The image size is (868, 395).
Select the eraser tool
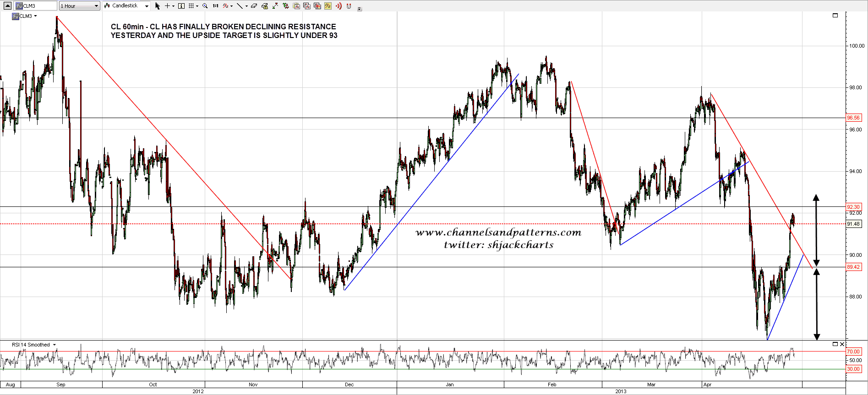254,6
